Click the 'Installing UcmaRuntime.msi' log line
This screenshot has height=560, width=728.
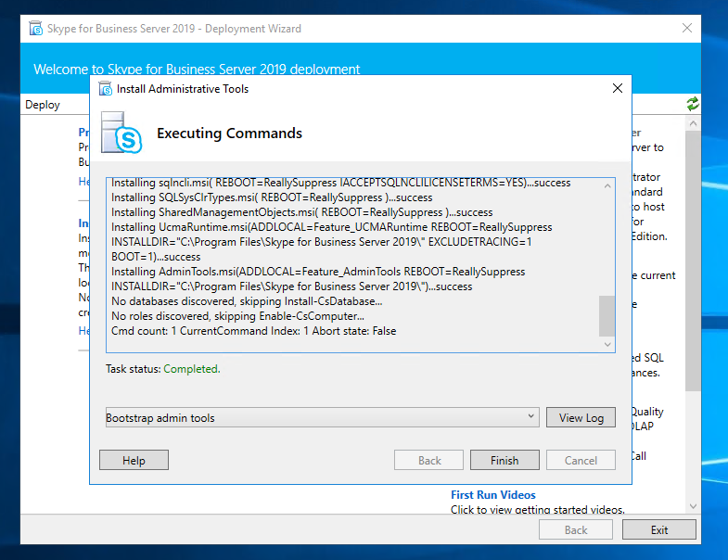(332, 242)
